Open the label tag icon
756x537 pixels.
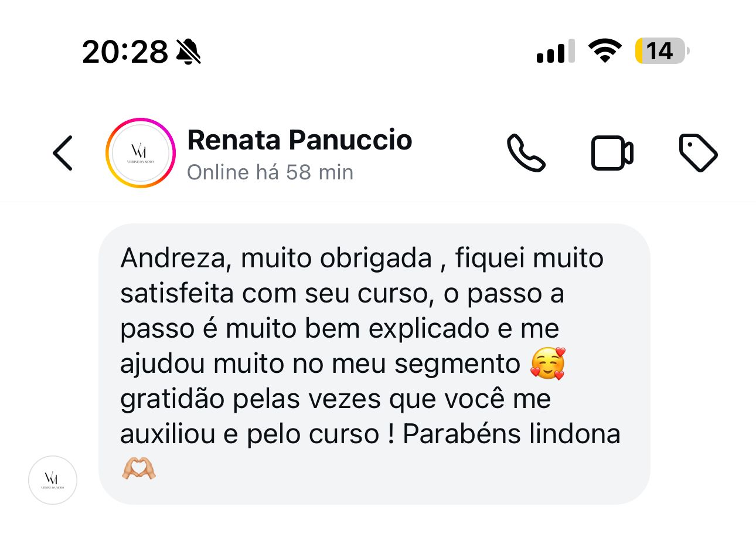[x=698, y=153]
